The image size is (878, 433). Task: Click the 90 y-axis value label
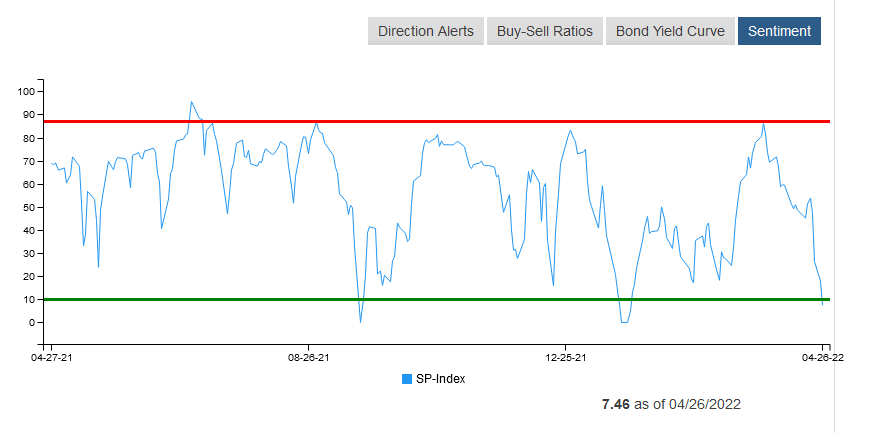pos(30,114)
